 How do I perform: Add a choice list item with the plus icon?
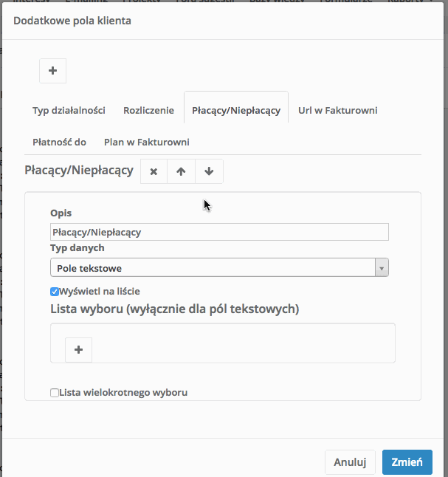pyautogui.click(x=78, y=349)
